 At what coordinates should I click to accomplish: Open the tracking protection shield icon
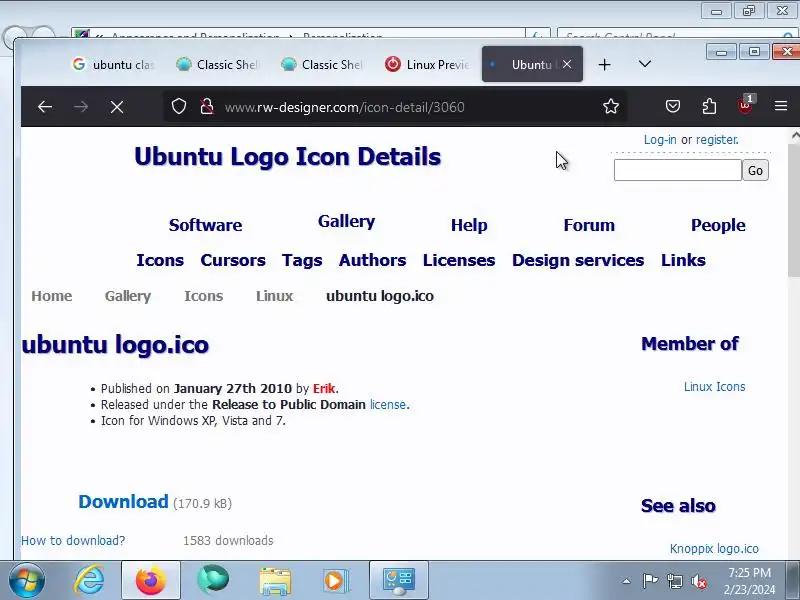point(179,107)
